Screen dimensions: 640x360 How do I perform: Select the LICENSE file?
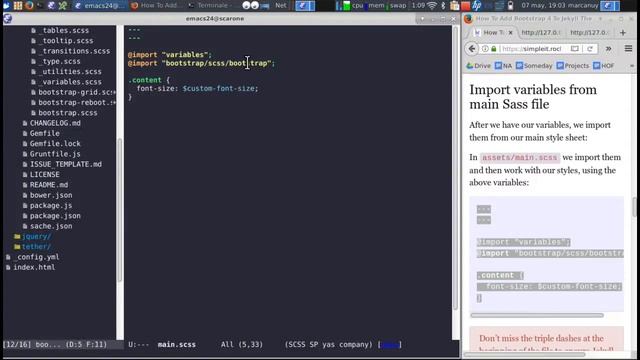click(44, 174)
